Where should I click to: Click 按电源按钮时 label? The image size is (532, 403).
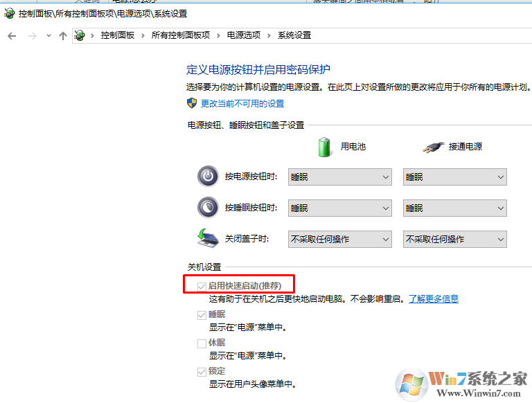coord(251,177)
